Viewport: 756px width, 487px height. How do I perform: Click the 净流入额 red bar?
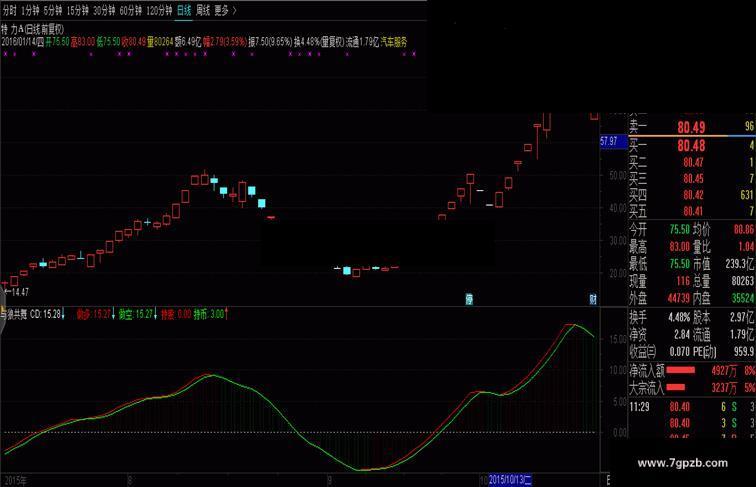pos(680,370)
